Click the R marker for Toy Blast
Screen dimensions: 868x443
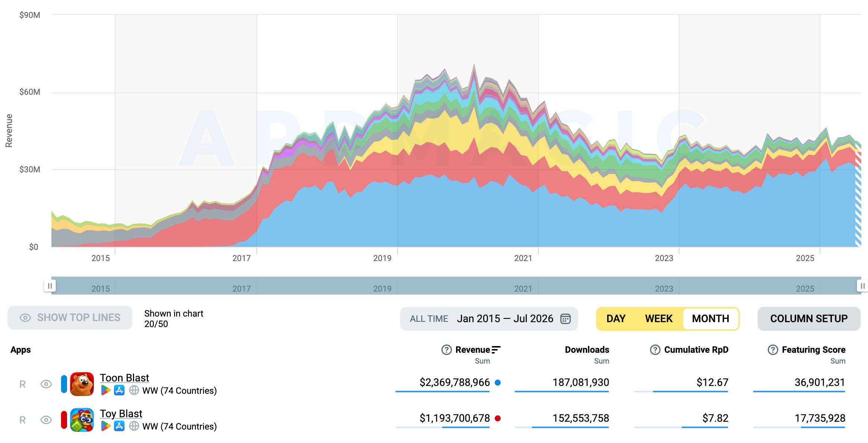pyautogui.click(x=22, y=420)
